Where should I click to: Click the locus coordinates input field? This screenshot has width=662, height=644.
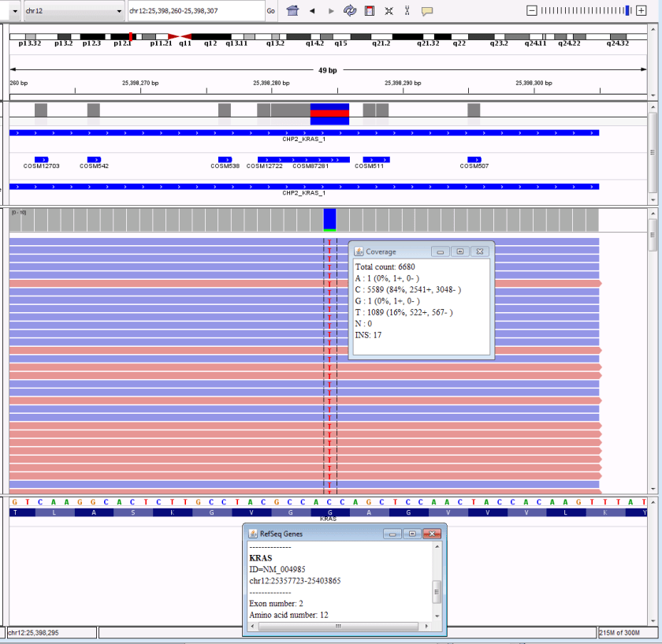point(195,11)
